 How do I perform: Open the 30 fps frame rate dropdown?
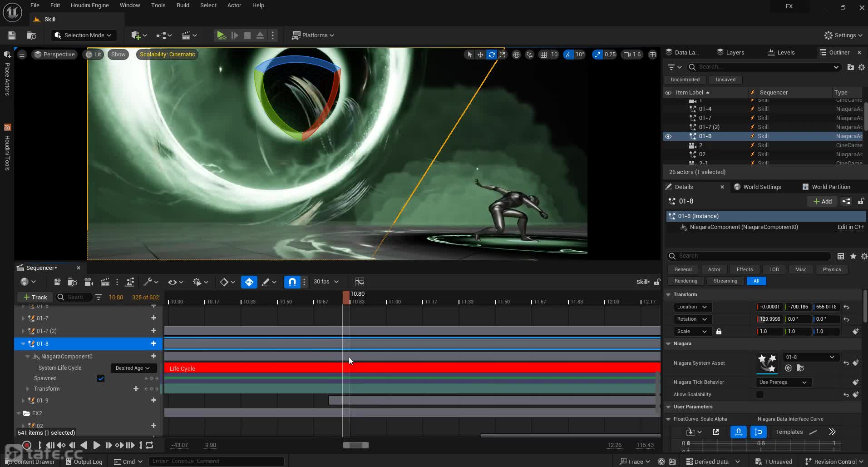pos(326,282)
